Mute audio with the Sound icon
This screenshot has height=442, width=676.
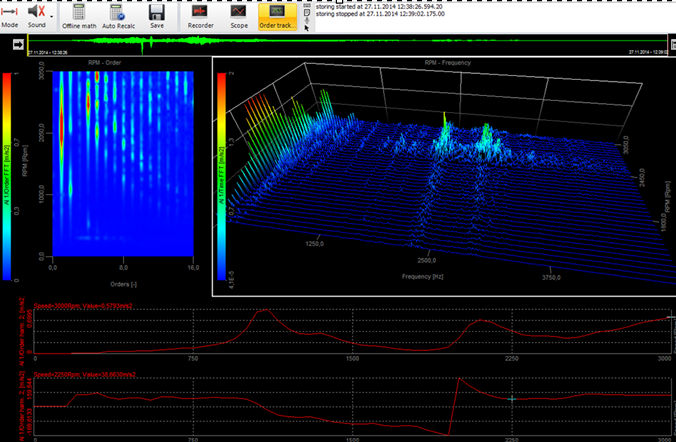pos(36,12)
